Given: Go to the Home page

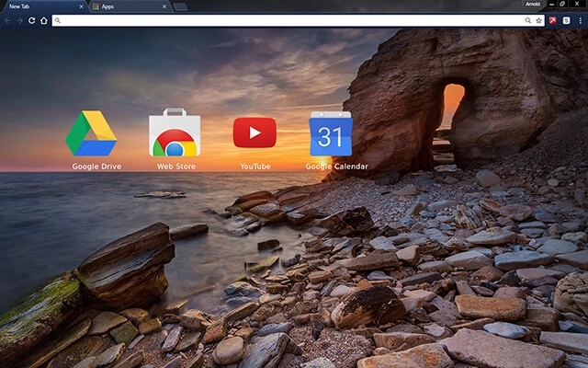Looking at the screenshot, I should pyautogui.click(x=44, y=20).
